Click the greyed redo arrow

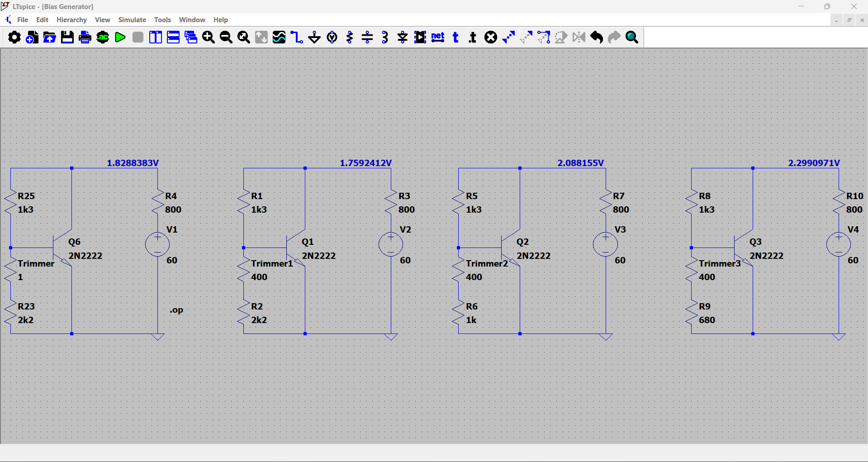coord(614,37)
